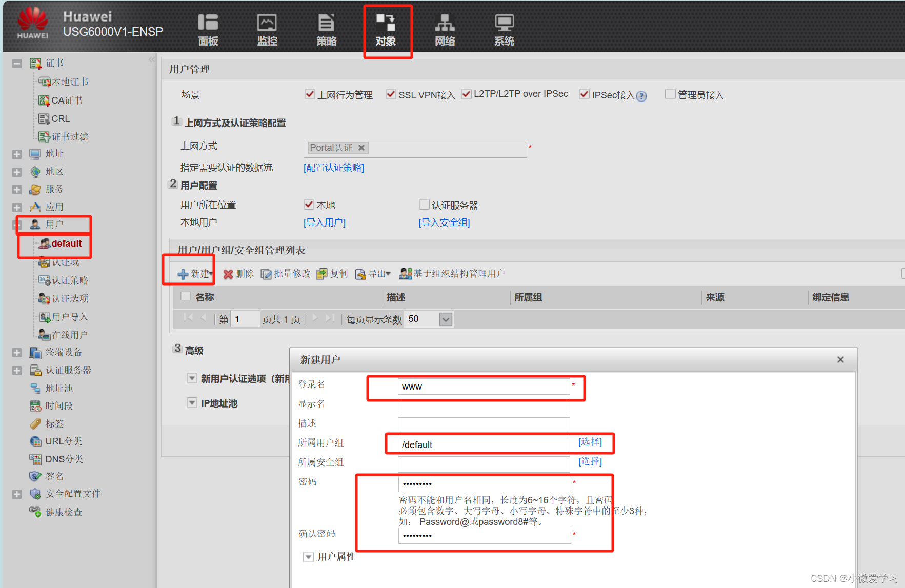Select the 对象 object tab
This screenshot has height=588, width=905.
386,30
